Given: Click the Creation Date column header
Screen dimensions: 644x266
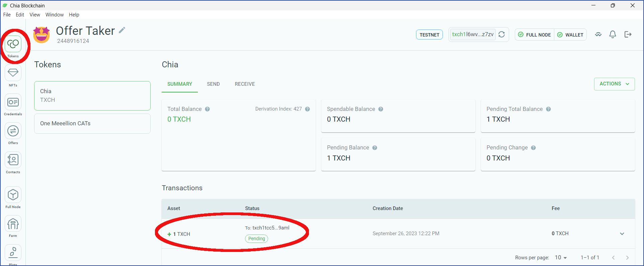Looking at the screenshot, I should (x=388, y=208).
